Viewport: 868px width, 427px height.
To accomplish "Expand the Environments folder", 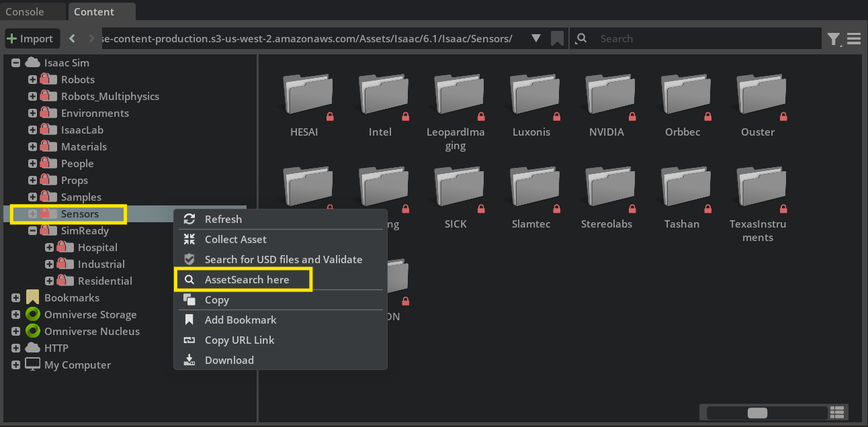I will click(x=32, y=113).
